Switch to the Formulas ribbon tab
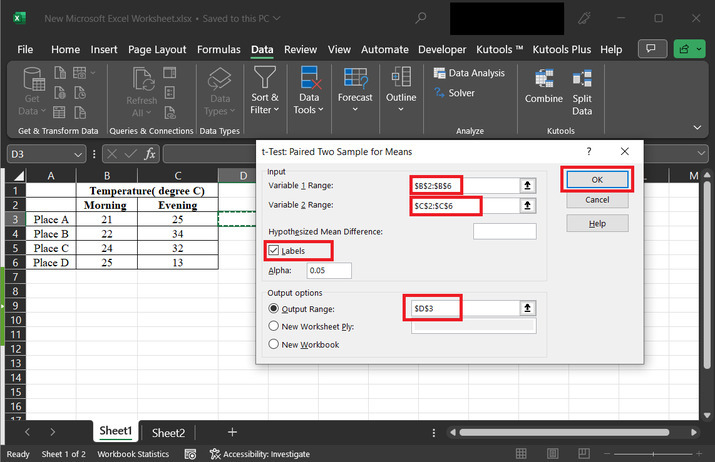The width and height of the screenshot is (715, 462). (218, 49)
